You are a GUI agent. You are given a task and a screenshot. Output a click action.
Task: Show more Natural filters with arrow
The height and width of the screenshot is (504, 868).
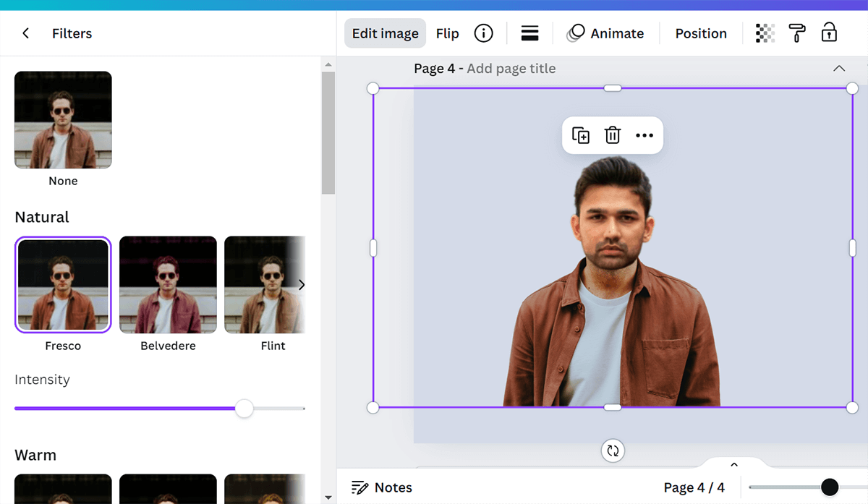point(301,285)
